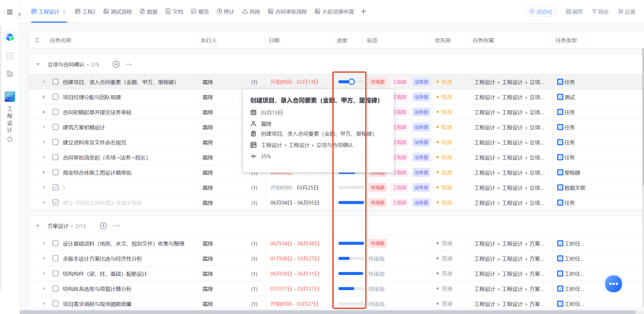Expand subtasks of 项目经理分配与团队组建
The image size is (644, 314).
pos(44,97)
